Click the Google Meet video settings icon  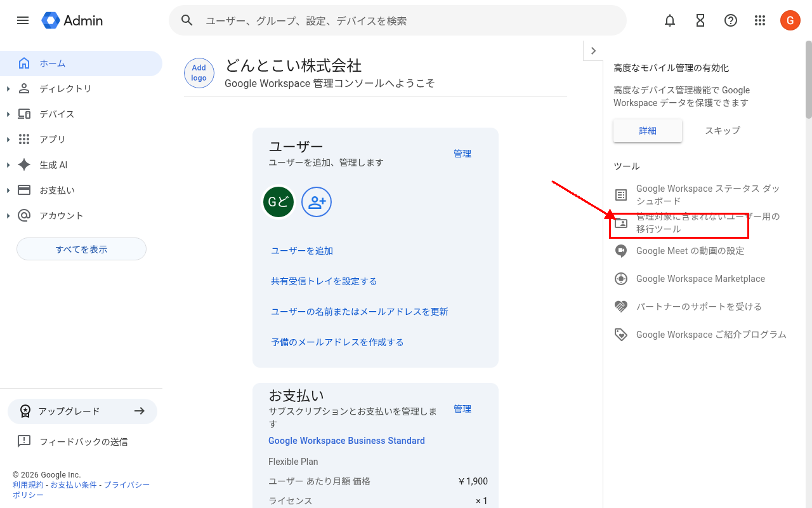621,250
